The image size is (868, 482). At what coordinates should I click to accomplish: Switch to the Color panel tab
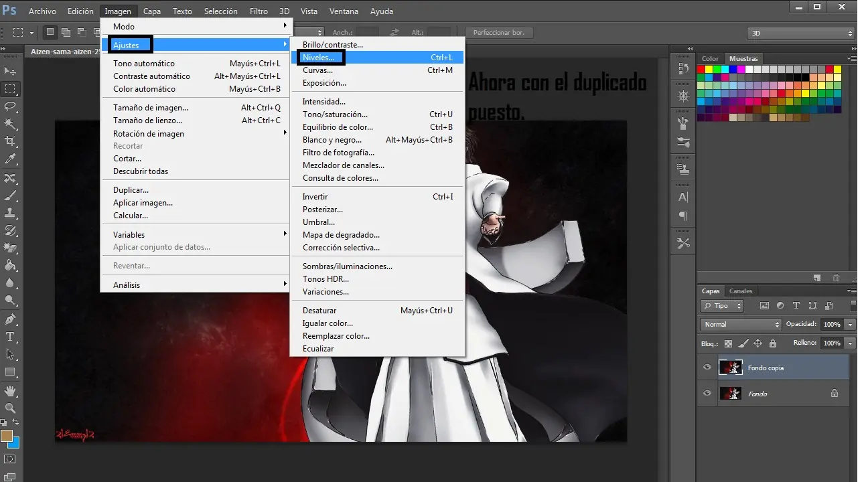[x=711, y=59]
